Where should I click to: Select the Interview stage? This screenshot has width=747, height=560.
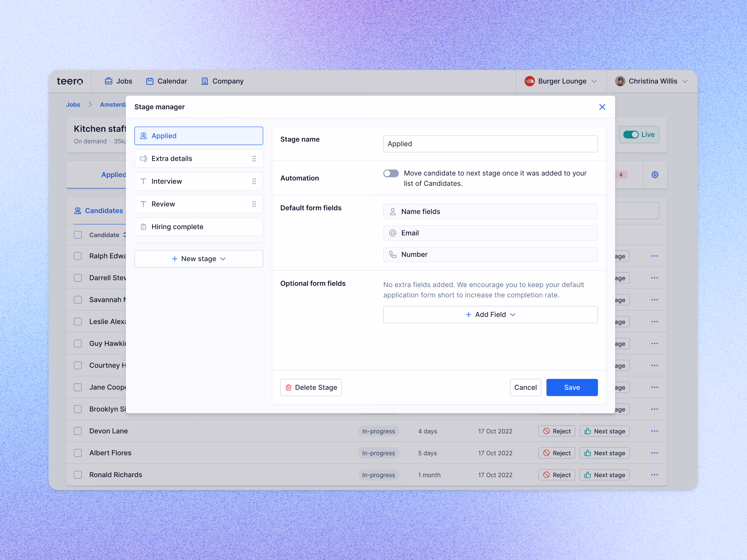(199, 181)
